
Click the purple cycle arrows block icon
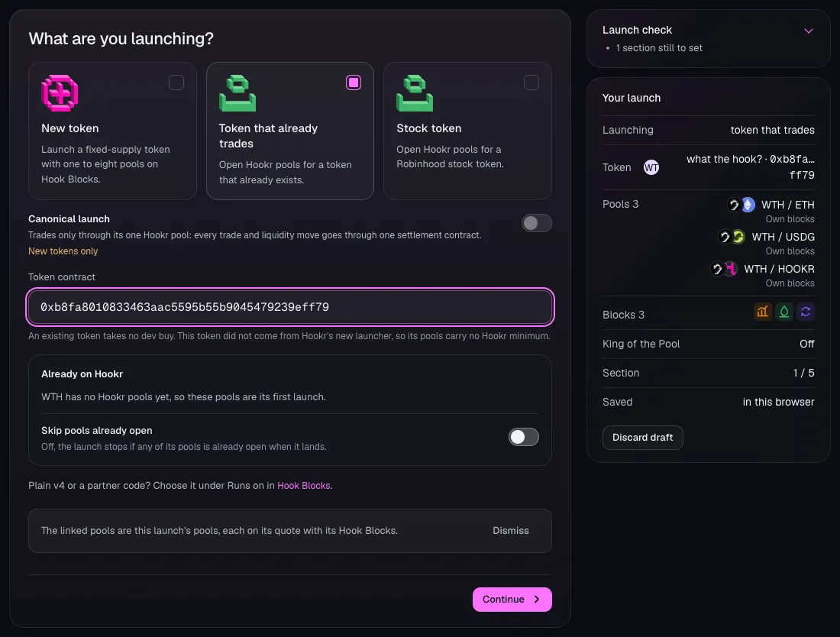tap(805, 312)
